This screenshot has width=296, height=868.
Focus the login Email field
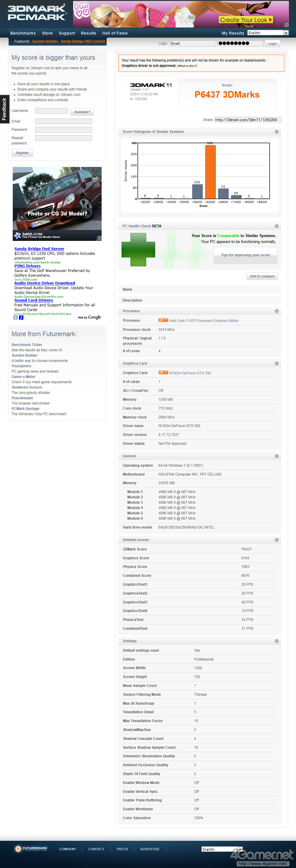(193, 44)
